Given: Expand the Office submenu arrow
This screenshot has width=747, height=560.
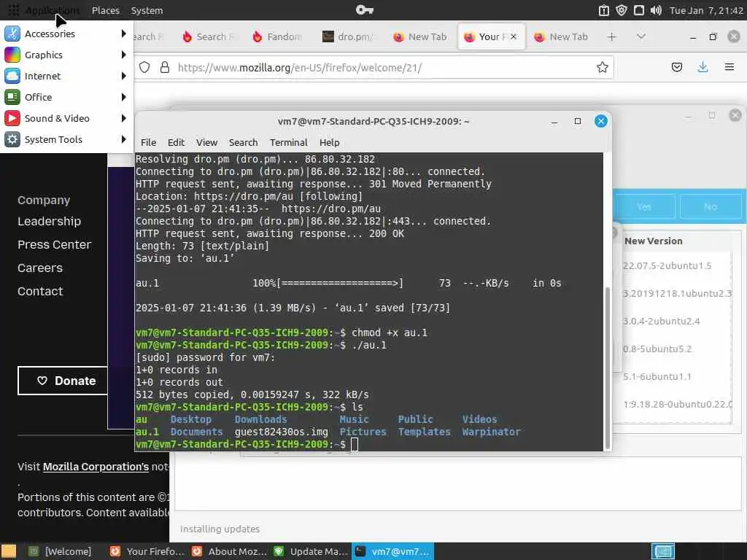Looking at the screenshot, I should coord(123,97).
